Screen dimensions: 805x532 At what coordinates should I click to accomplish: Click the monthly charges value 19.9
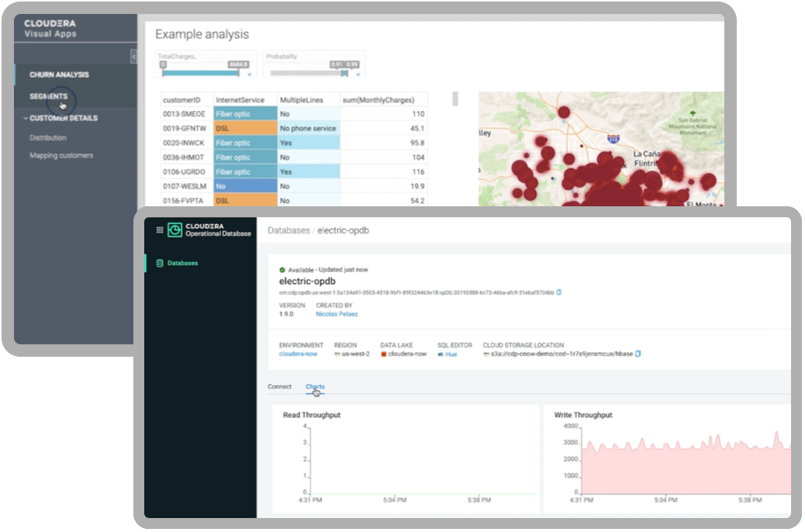[x=417, y=186]
